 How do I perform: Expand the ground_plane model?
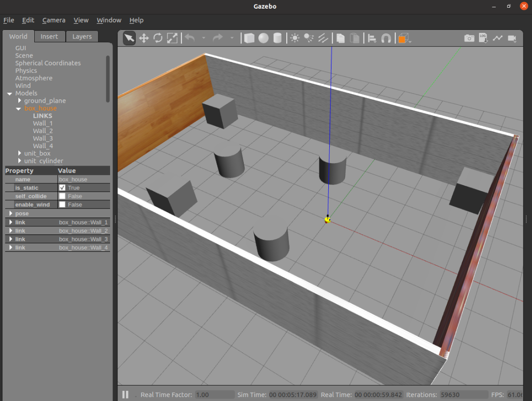19,100
